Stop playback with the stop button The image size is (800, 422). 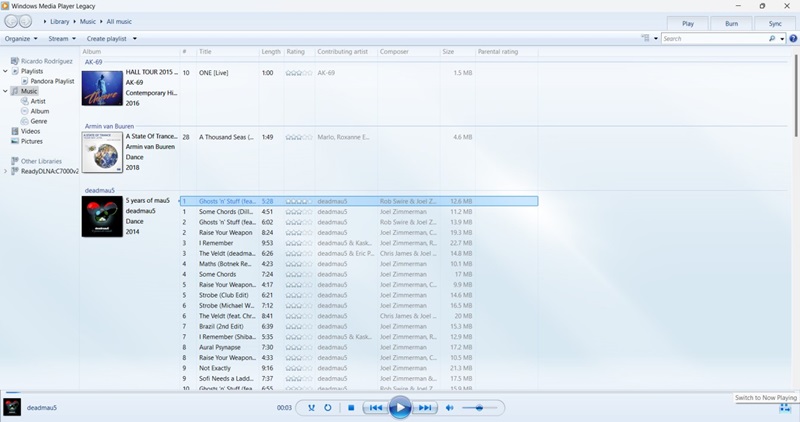click(351, 408)
